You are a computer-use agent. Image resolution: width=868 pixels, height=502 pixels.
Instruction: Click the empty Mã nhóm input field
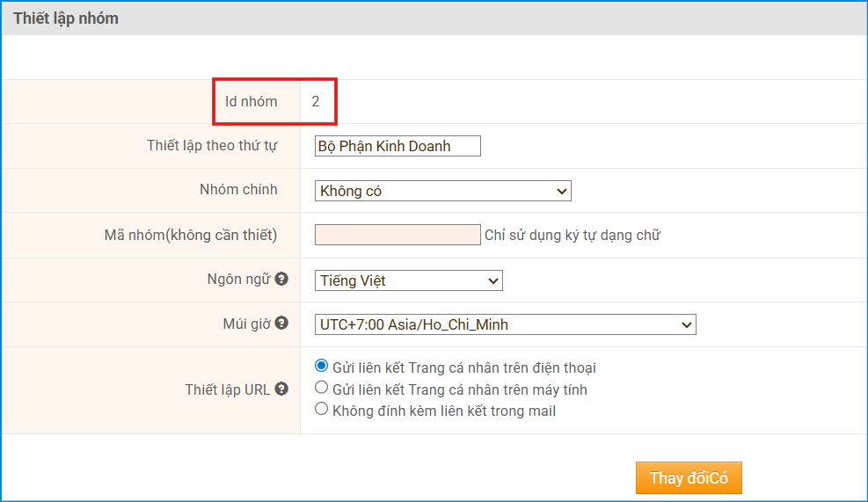coord(398,235)
